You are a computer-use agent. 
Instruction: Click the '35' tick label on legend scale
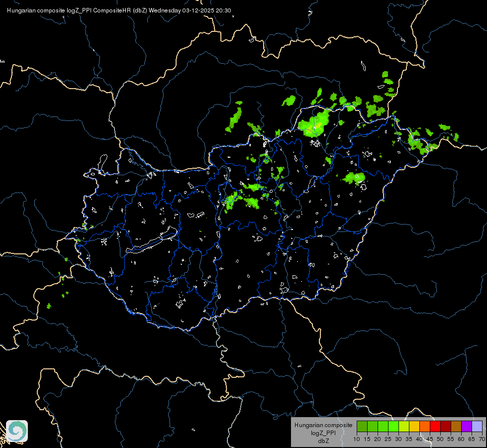[x=409, y=440]
